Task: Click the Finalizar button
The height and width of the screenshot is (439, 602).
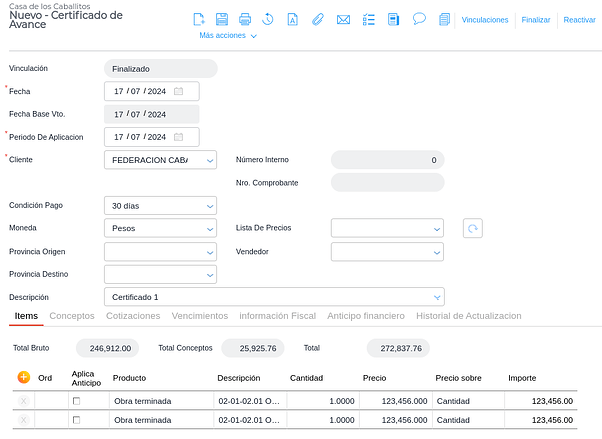Action: click(536, 20)
